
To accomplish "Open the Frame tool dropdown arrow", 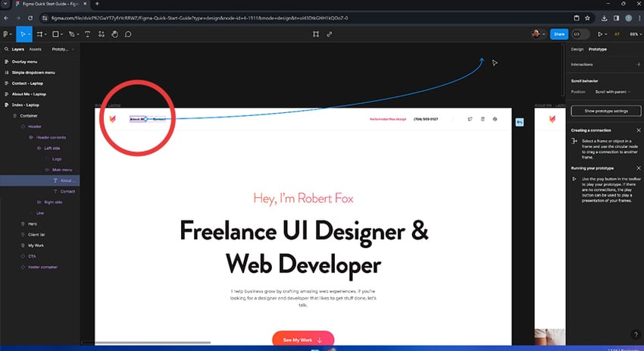I will (x=45, y=35).
